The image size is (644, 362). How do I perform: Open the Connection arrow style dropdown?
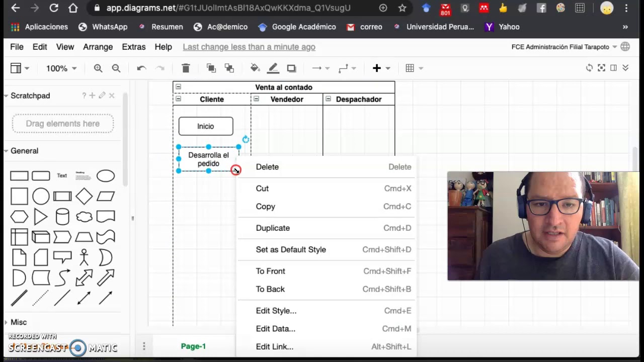[320, 68]
